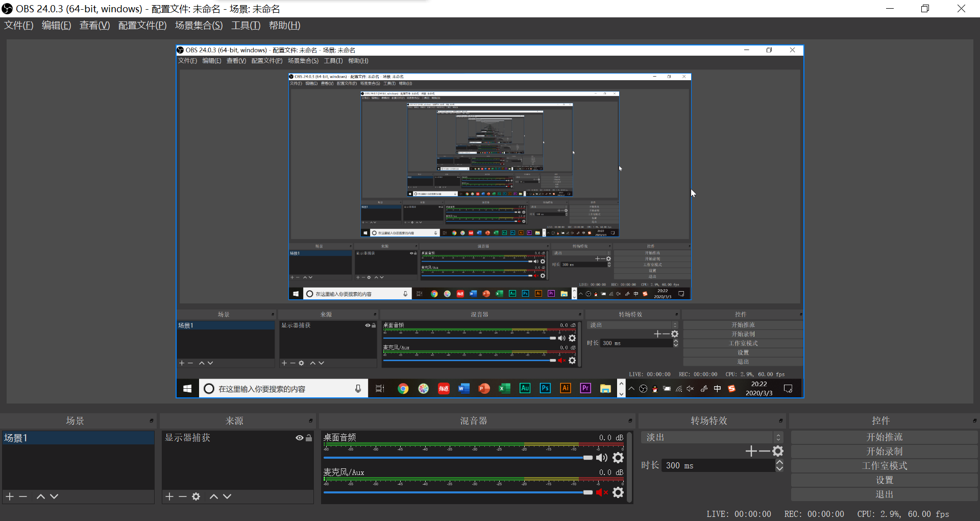Open the 配置文件(P) menu
980x521 pixels.
(x=142, y=26)
